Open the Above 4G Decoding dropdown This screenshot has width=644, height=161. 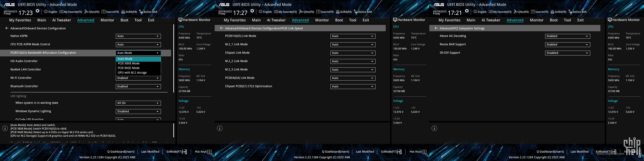pos(567,36)
